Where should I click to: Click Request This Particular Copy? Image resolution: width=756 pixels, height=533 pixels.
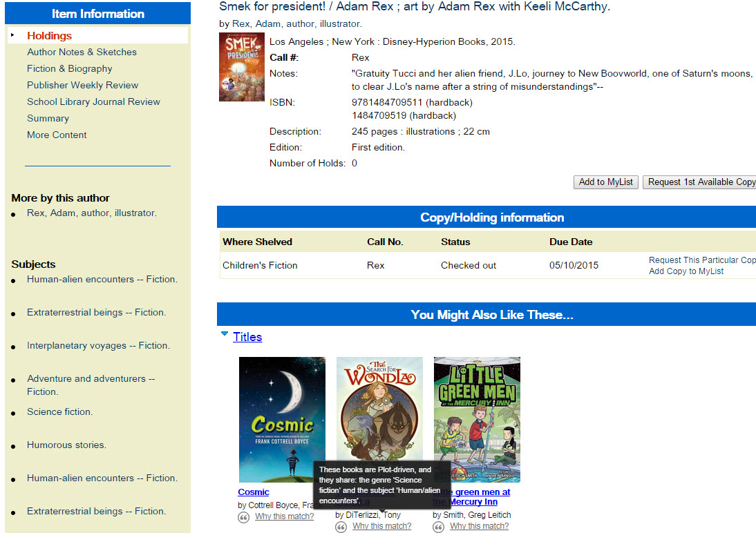701,260
